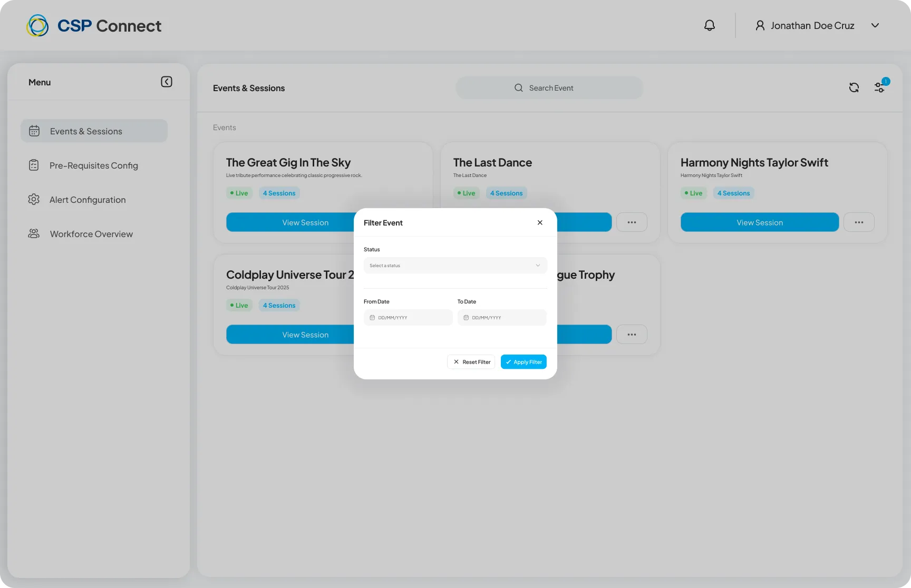Click the Live badge on The Last Dance card
911x588 pixels.
[x=467, y=193]
